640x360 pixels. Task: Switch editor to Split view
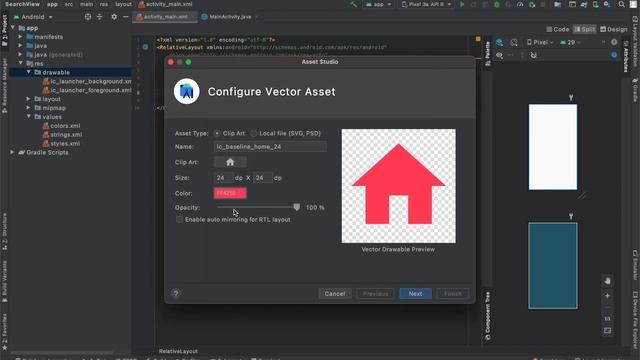(584, 29)
